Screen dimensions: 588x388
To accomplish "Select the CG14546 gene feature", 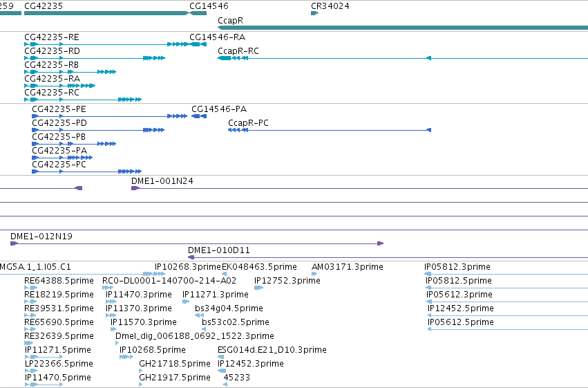I will pos(198,13).
